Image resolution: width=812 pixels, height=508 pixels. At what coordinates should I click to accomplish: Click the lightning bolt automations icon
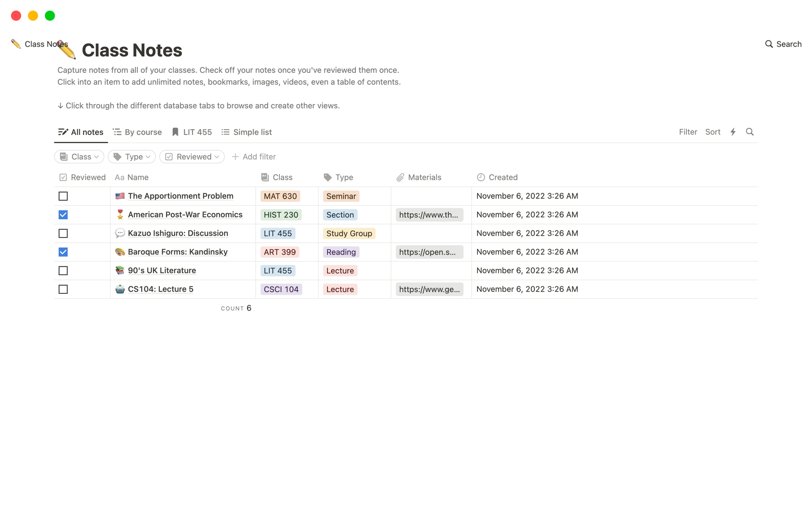pyautogui.click(x=733, y=132)
